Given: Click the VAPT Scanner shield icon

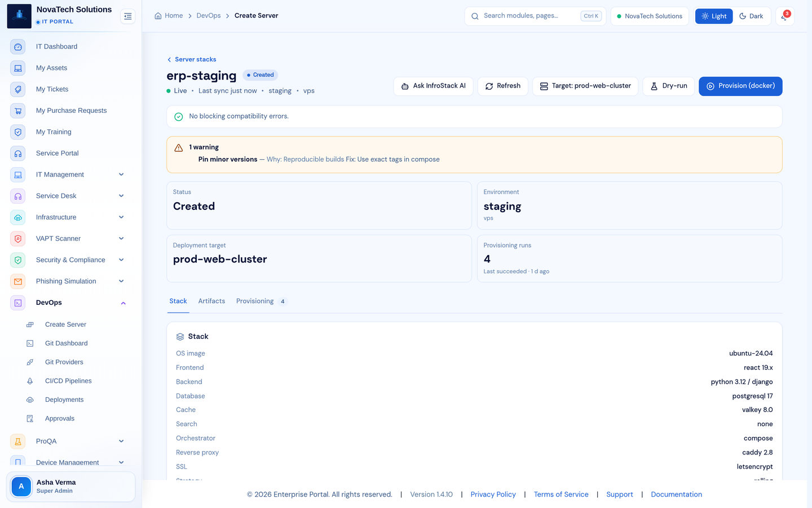Looking at the screenshot, I should coord(18,239).
